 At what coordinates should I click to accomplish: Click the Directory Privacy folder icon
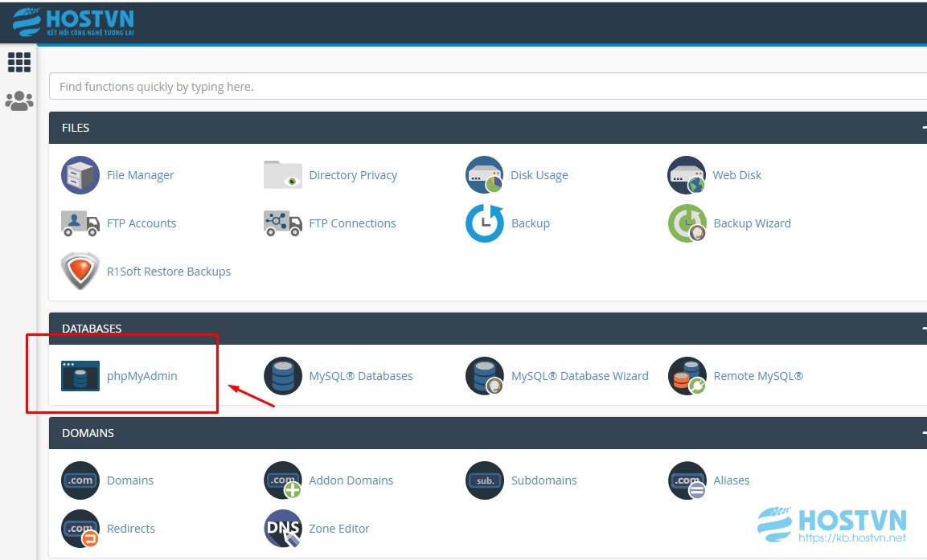282,175
